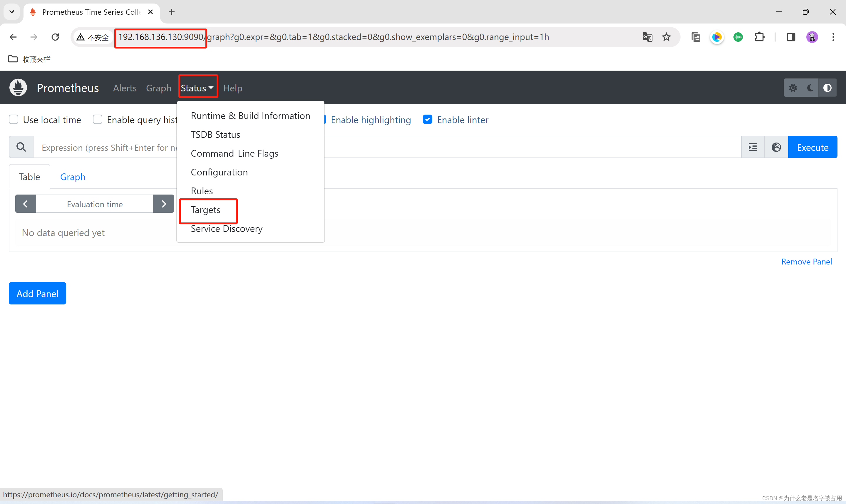The width and height of the screenshot is (846, 504).
Task: Select the Prometheus Time Series browser tab
Action: point(92,12)
